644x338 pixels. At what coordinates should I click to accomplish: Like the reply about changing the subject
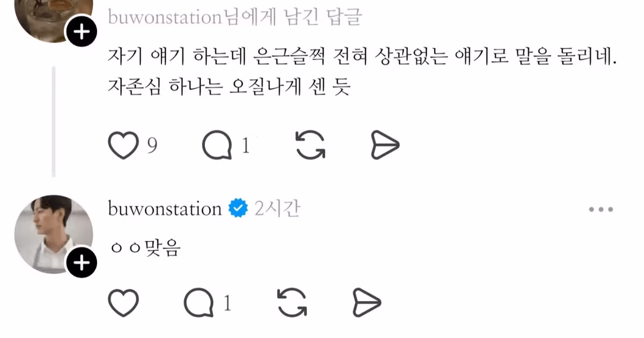tap(123, 145)
